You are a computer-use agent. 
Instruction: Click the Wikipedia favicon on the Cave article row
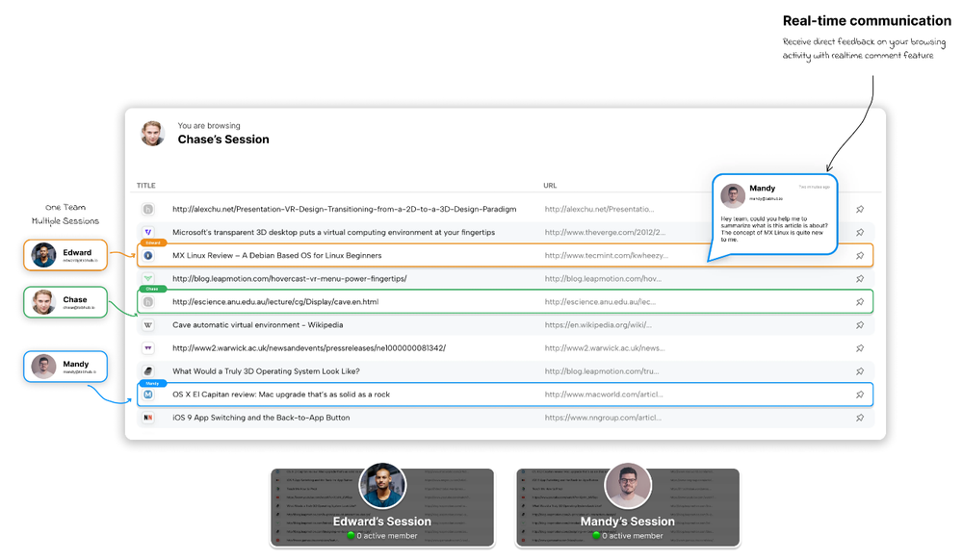coord(148,324)
